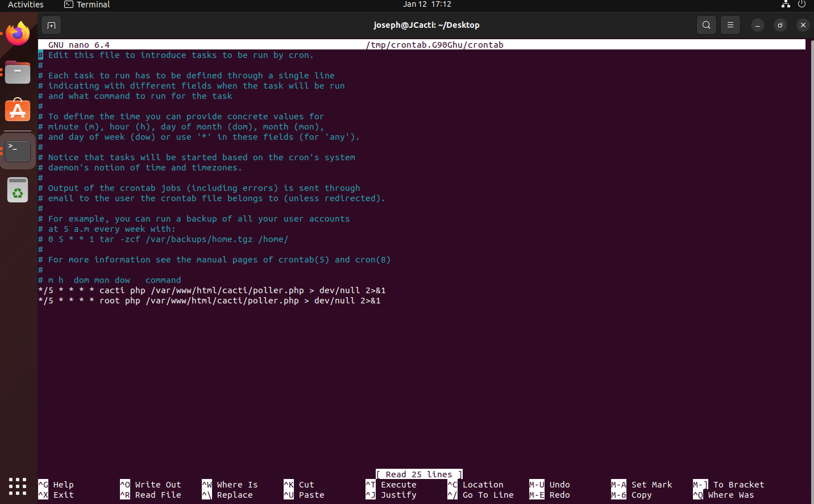
Task: Click the M-E Redo shortcut label
Action: click(550, 495)
